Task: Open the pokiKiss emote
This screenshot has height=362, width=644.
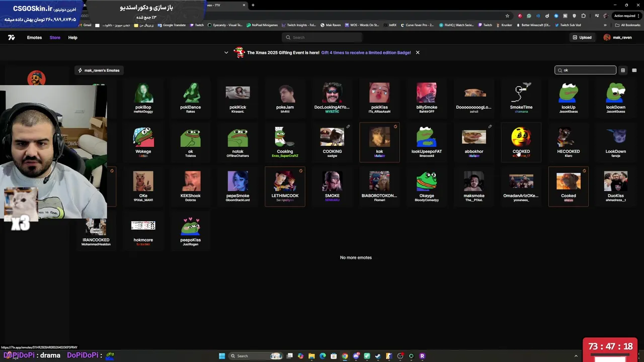Action: (x=379, y=98)
